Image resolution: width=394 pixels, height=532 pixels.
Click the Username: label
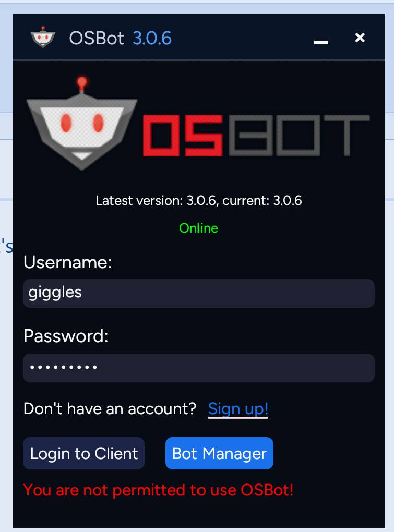(x=67, y=262)
